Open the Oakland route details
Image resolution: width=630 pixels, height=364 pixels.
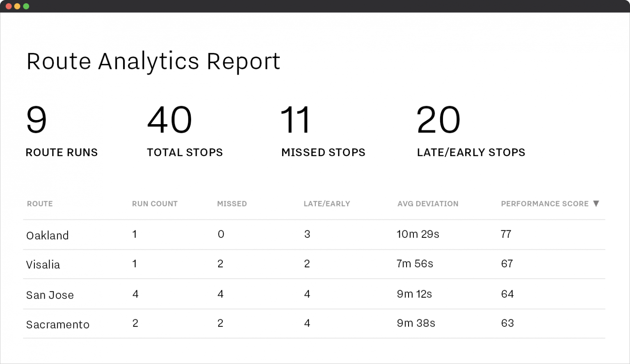click(x=47, y=235)
